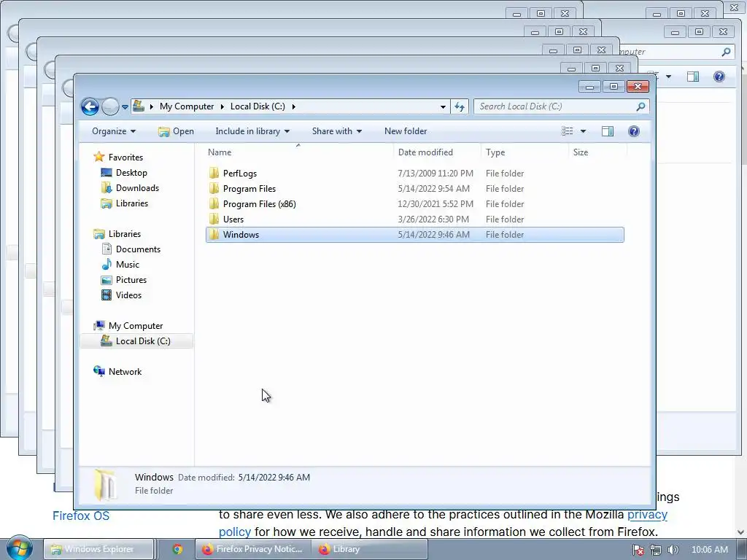Toggle preview pane in background Explorer window

click(693, 77)
